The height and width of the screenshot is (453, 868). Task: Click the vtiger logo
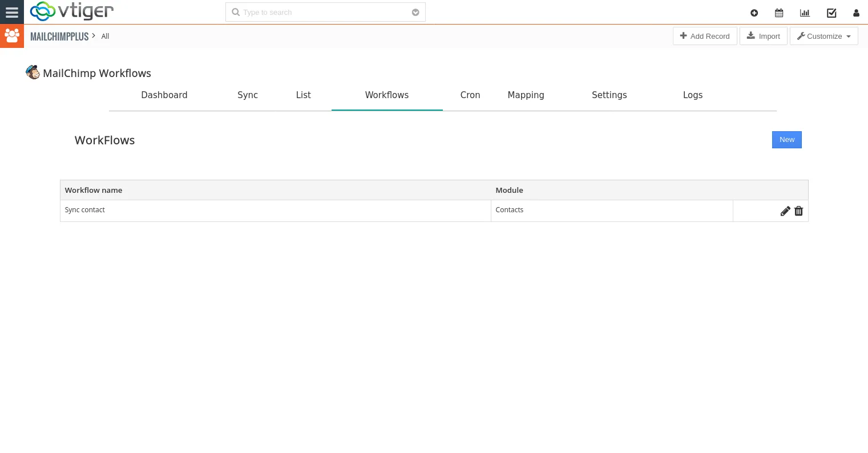click(72, 11)
